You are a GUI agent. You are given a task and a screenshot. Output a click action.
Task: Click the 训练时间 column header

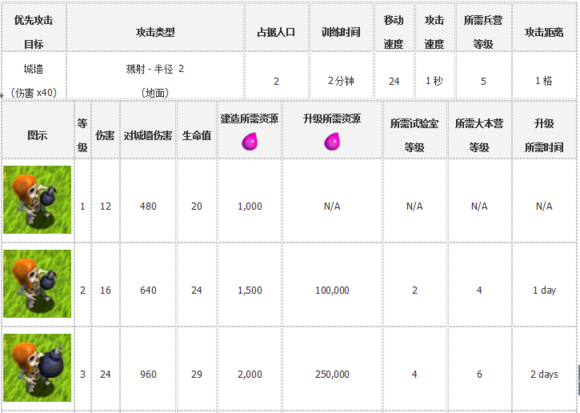pyautogui.click(x=341, y=32)
